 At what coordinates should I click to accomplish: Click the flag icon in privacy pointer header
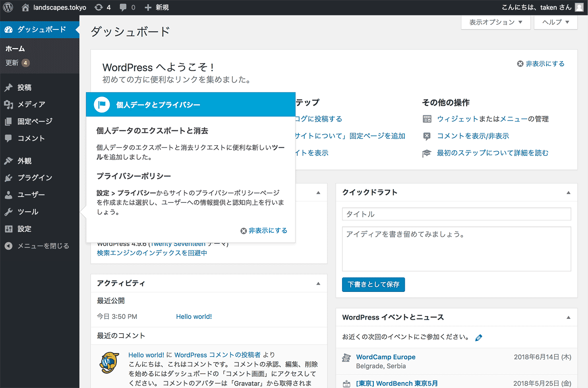(102, 104)
